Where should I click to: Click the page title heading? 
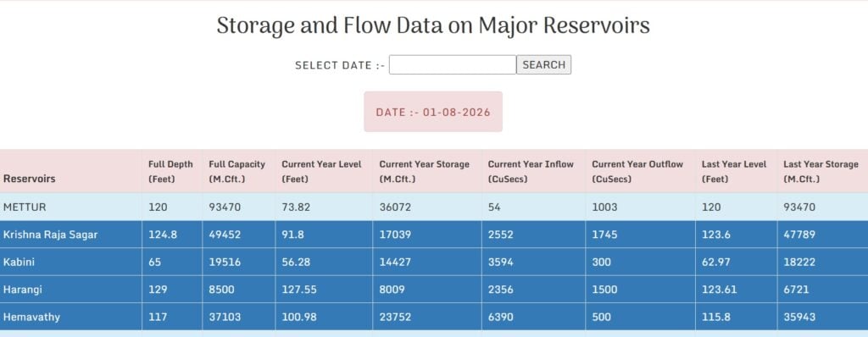(x=433, y=26)
